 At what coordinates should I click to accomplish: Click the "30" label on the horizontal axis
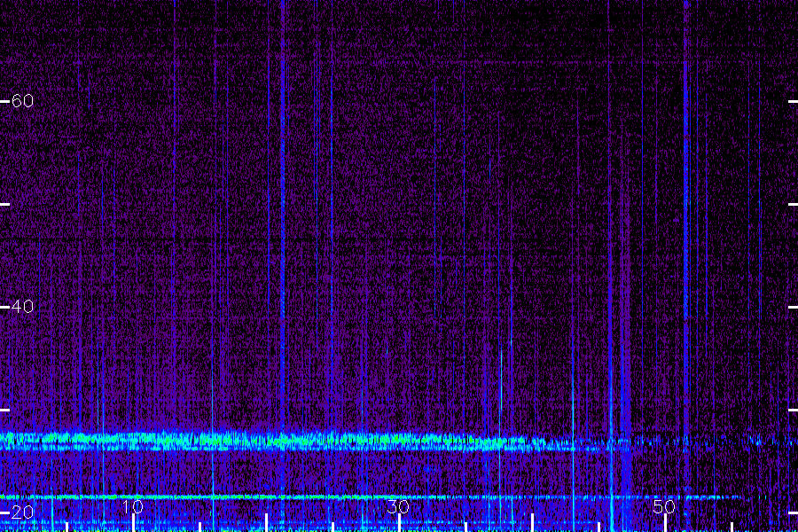pos(398,506)
